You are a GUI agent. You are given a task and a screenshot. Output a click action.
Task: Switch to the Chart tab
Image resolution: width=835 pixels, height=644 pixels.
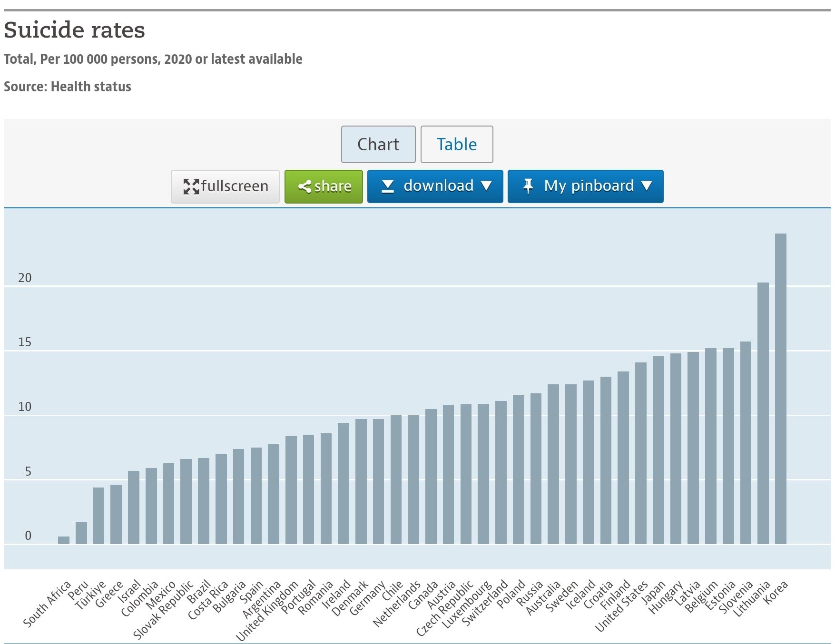pyautogui.click(x=378, y=144)
